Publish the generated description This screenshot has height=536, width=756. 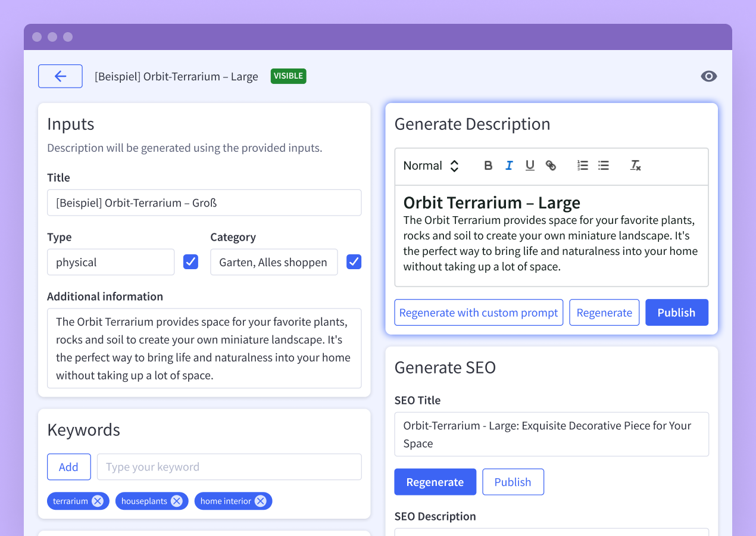677,312
